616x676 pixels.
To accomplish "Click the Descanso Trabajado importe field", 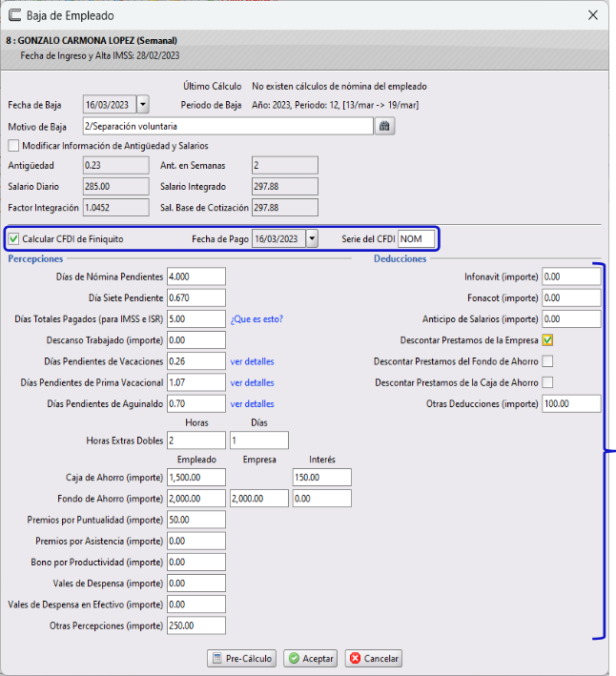I will coord(196,340).
